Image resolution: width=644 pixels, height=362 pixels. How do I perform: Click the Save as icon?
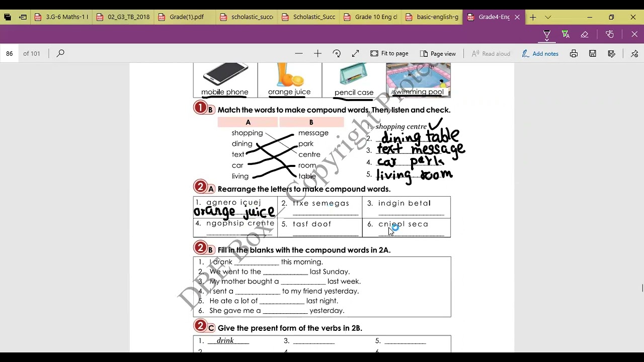tap(612, 53)
